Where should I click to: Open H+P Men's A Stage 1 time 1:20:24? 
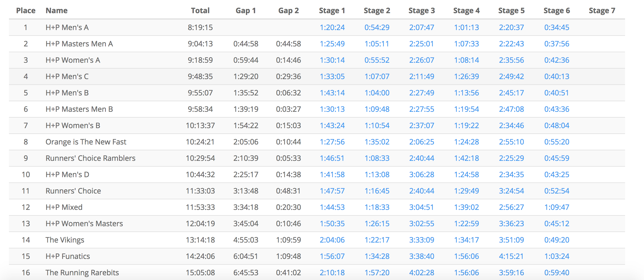[x=332, y=27]
